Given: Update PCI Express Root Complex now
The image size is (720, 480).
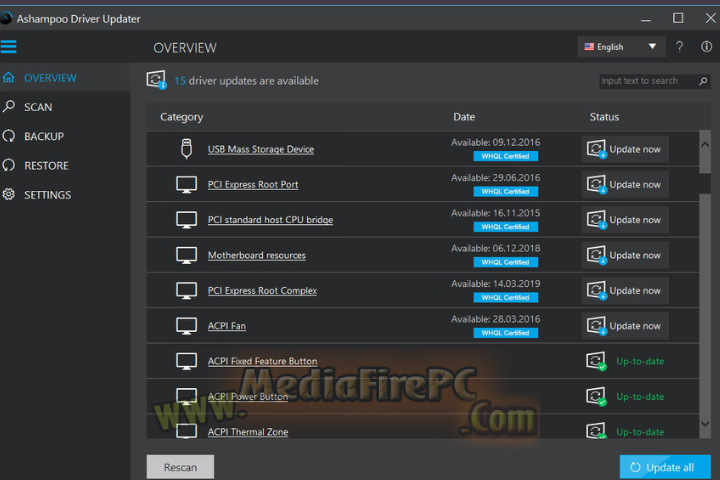Looking at the screenshot, I should 625,290.
